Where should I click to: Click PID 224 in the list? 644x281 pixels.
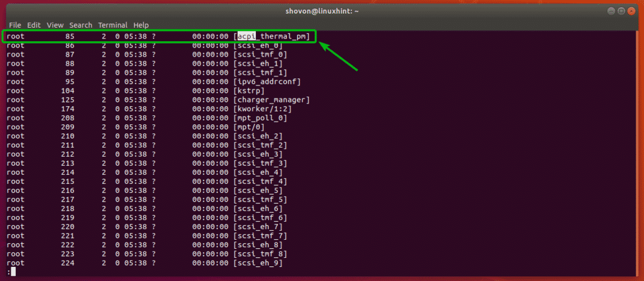click(67, 263)
